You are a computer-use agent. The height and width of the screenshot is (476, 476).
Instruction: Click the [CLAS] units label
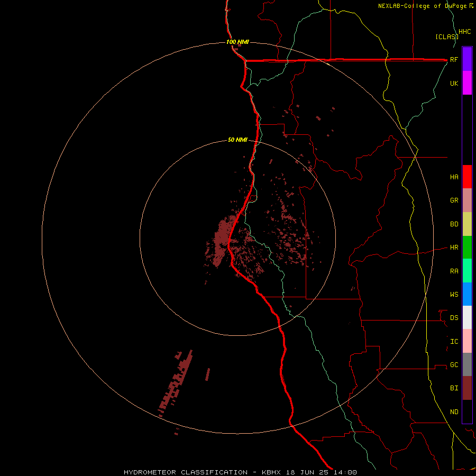(446, 36)
